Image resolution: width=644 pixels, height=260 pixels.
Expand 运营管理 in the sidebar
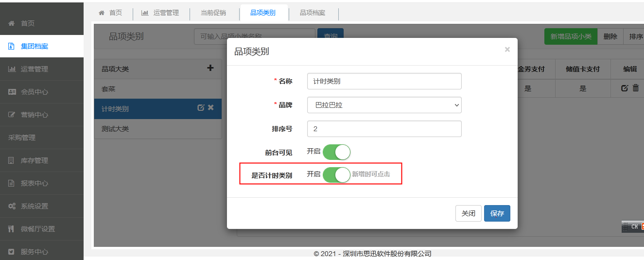(x=34, y=69)
